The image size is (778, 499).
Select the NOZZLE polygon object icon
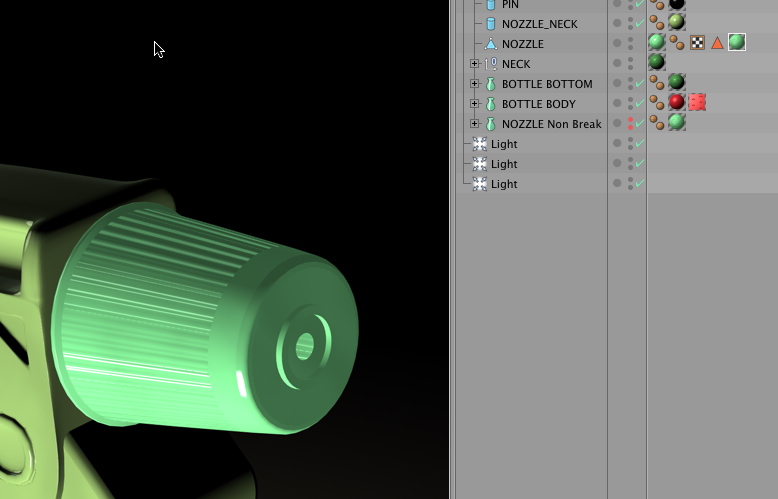tap(490, 44)
